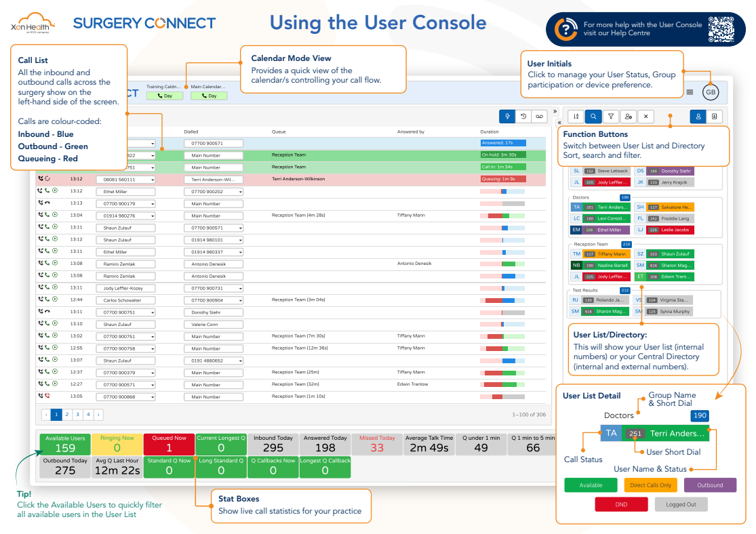Click the red DND status legend swatch
Image resolution: width=756 pixels, height=534 pixels.
tap(622, 505)
